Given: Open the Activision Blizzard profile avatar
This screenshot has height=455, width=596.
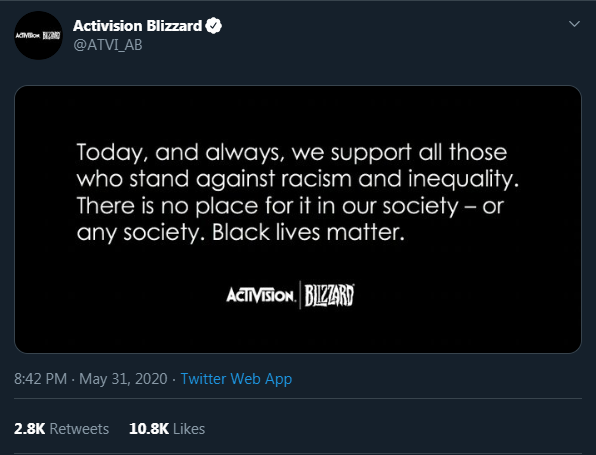Looking at the screenshot, I should (x=38, y=35).
